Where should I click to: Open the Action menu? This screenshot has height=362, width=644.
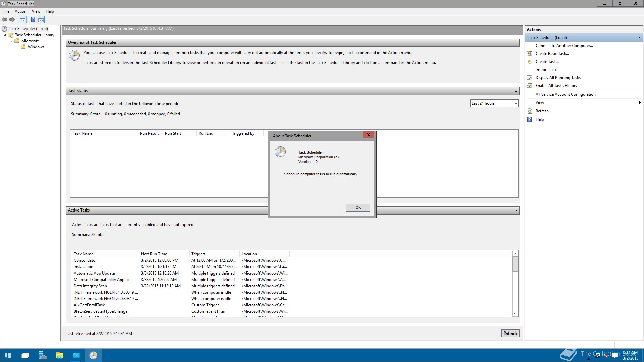(20, 11)
